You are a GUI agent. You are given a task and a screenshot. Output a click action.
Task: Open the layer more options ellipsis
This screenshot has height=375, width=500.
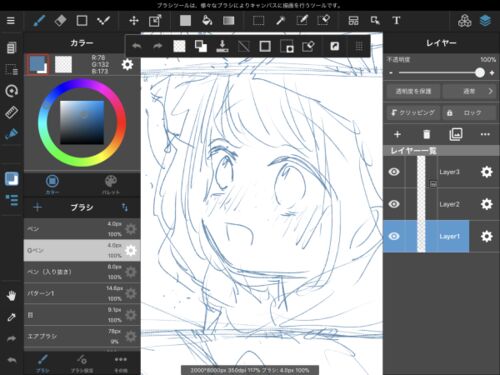(485, 134)
